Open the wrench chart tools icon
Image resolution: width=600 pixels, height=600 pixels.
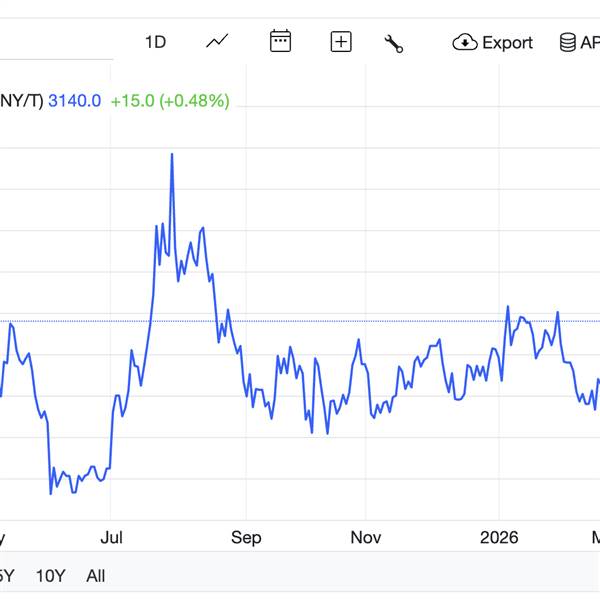click(394, 43)
